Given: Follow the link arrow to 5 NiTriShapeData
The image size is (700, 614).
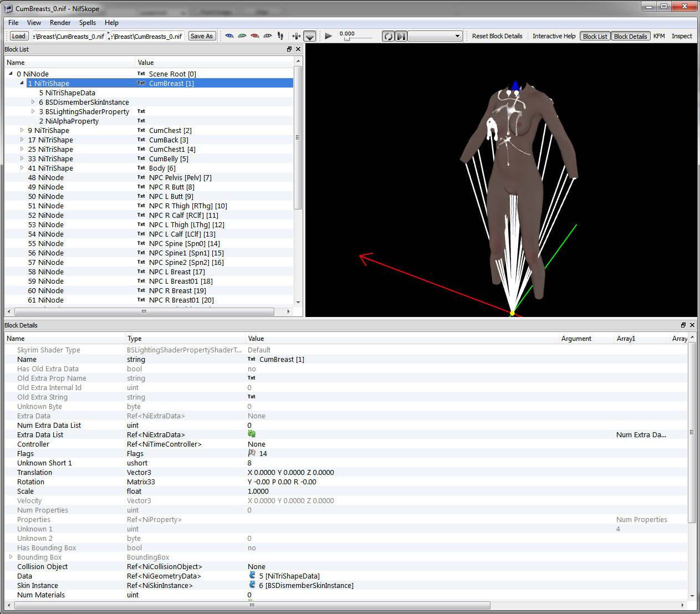Looking at the screenshot, I should click(252, 576).
